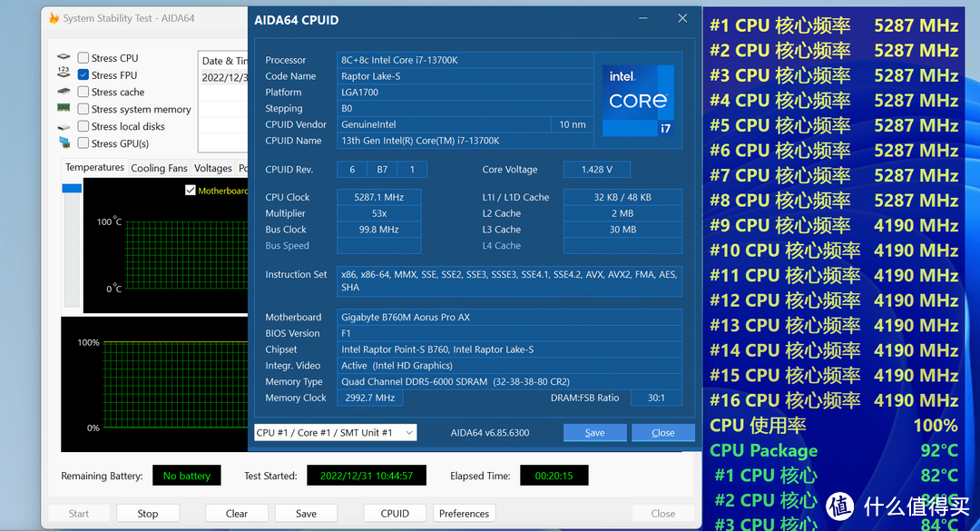
Task: Click the Memory Clock 2992.7 MHz value
Action: [370, 398]
